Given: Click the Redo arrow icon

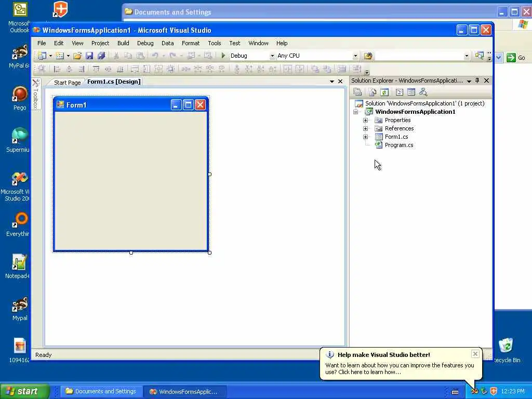Looking at the screenshot, I should [x=173, y=56].
